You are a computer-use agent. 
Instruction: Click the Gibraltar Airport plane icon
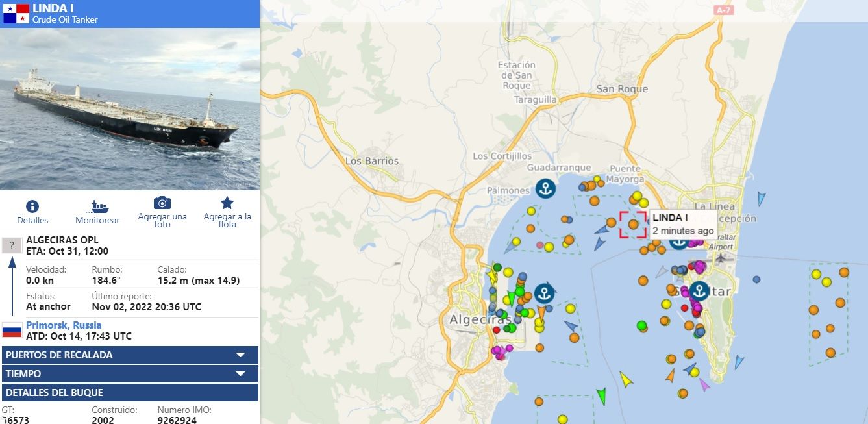point(720,257)
